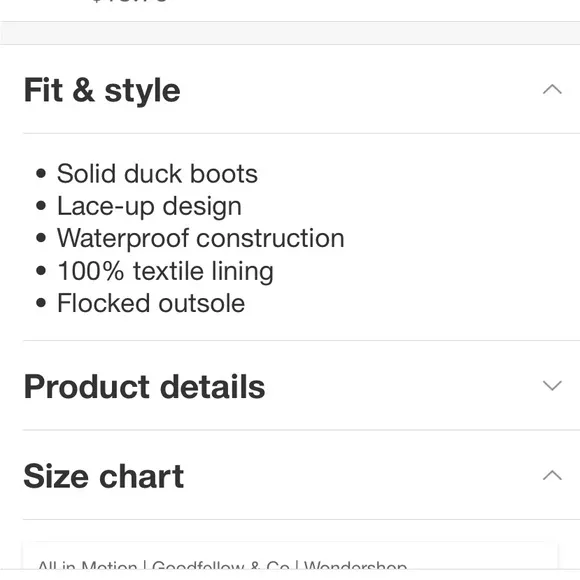Click the bullet dot beside Waterproof construction
The image size is (580, 580).
pyautogui.click(x=41, y=238)
